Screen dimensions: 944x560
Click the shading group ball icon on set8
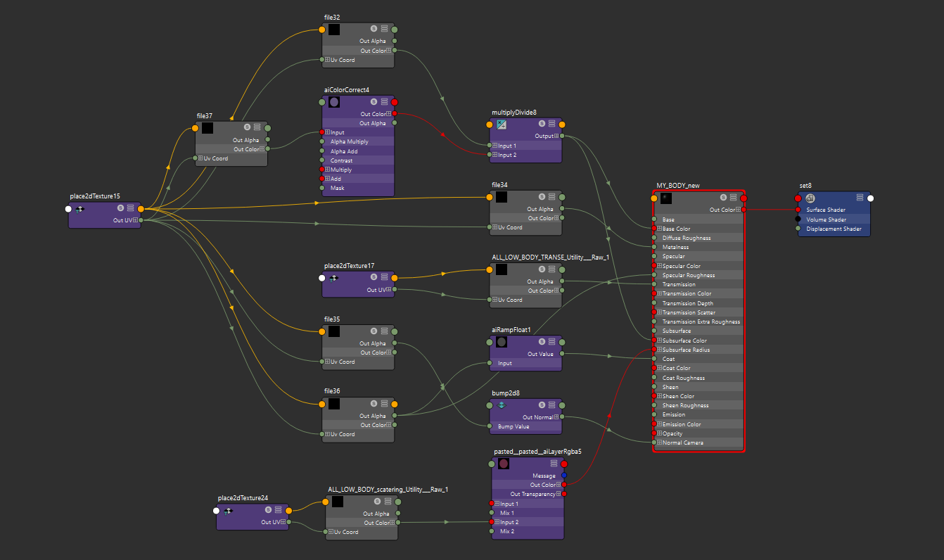point(810,198)
